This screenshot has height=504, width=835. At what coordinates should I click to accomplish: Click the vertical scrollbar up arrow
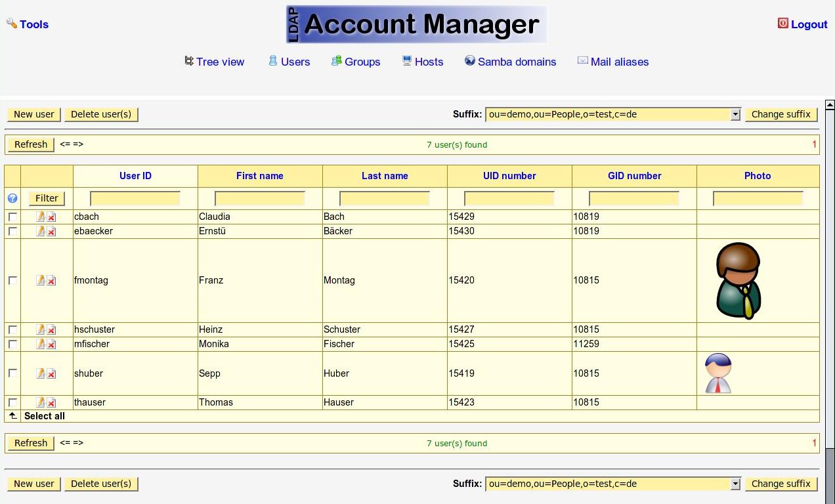830,105
